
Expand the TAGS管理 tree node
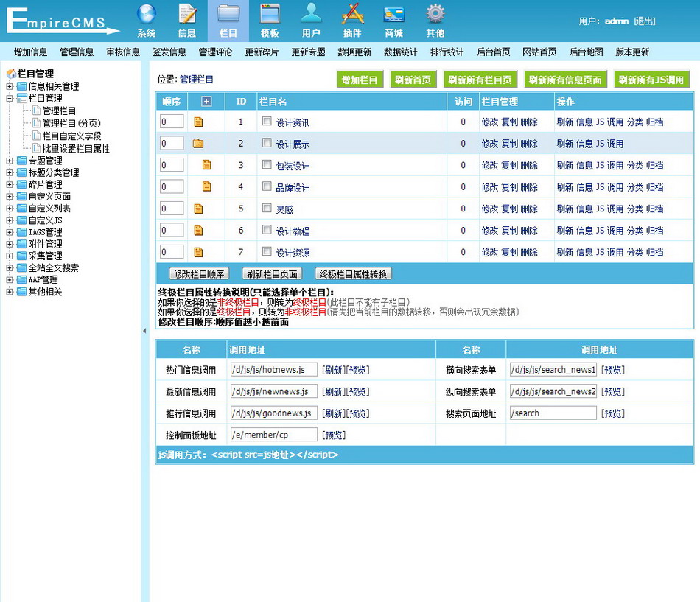tap(10, 232)
